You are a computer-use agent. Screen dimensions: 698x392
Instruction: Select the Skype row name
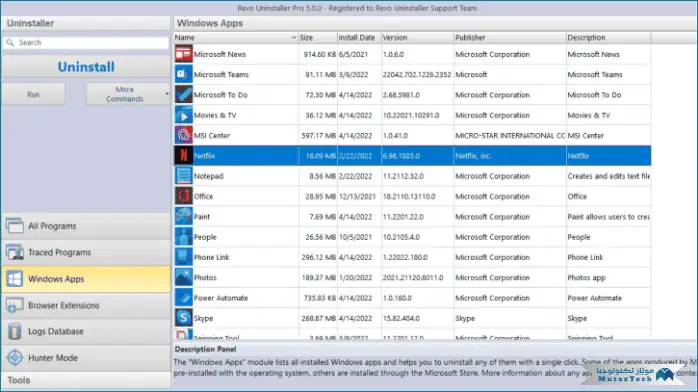click(203, 318)
